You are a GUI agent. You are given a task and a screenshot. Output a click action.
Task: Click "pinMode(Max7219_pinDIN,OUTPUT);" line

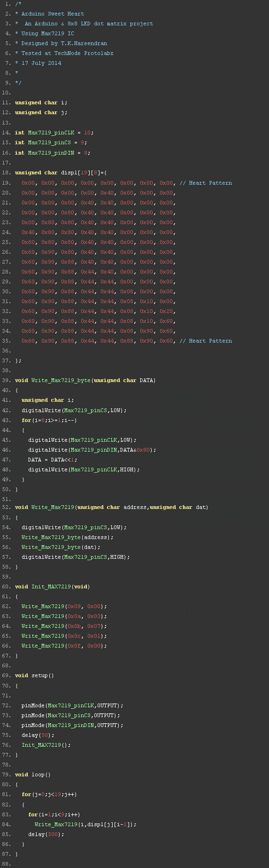point(72,725)
